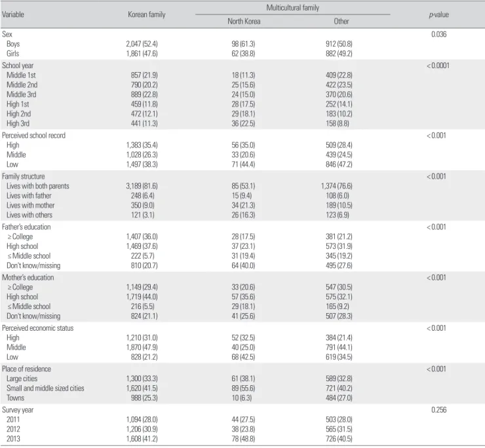Viewport: 485px width, 448px height.
Task: Click the '1,149 (29.4)' cell
Action: (142, 287)
